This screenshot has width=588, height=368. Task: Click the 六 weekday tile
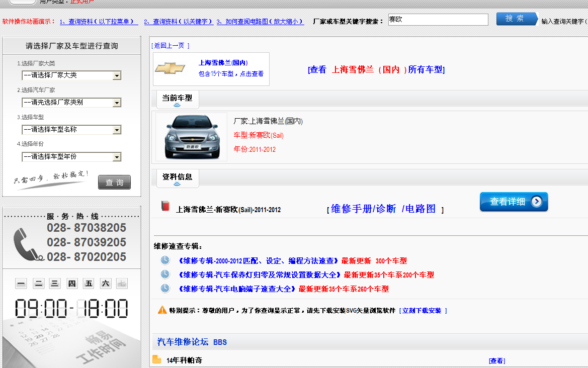click(x=106, y=284)
